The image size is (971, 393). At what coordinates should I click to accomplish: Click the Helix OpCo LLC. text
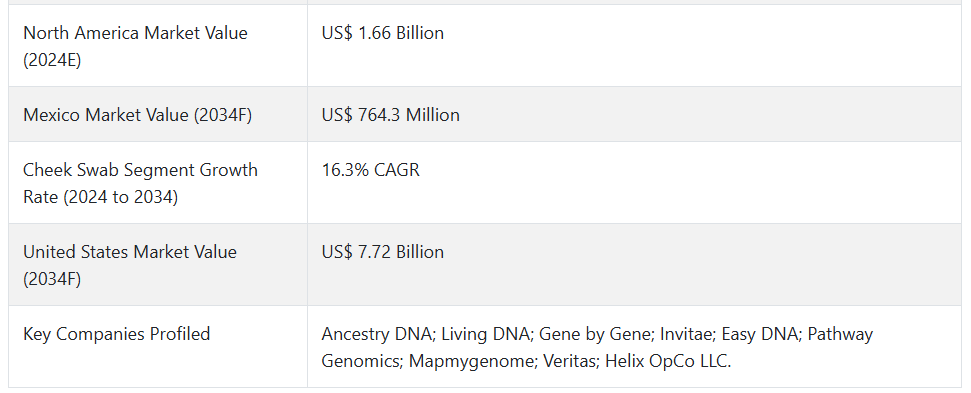coord(668,361)
